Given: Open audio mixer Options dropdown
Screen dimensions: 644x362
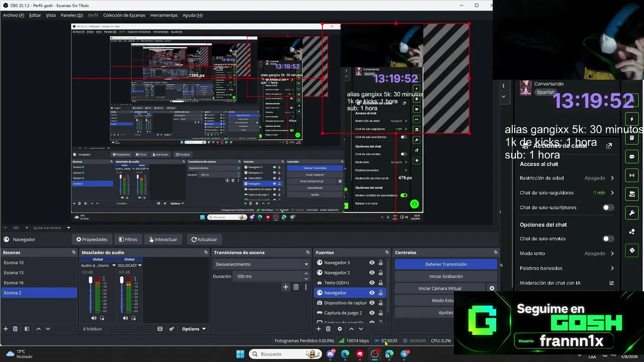Looking at the screenshot, I should (x=194, y=329).
